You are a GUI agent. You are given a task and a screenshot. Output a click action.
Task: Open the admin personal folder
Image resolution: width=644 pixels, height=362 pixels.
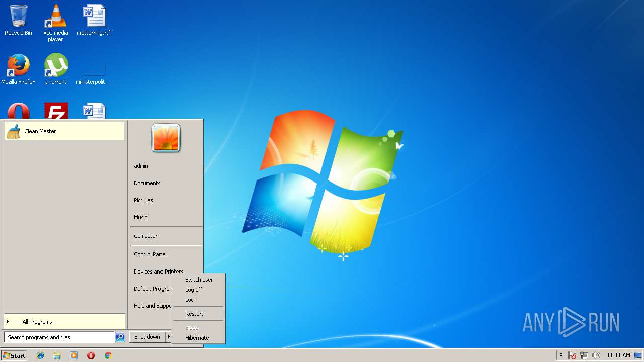click(x=166, y=166)
